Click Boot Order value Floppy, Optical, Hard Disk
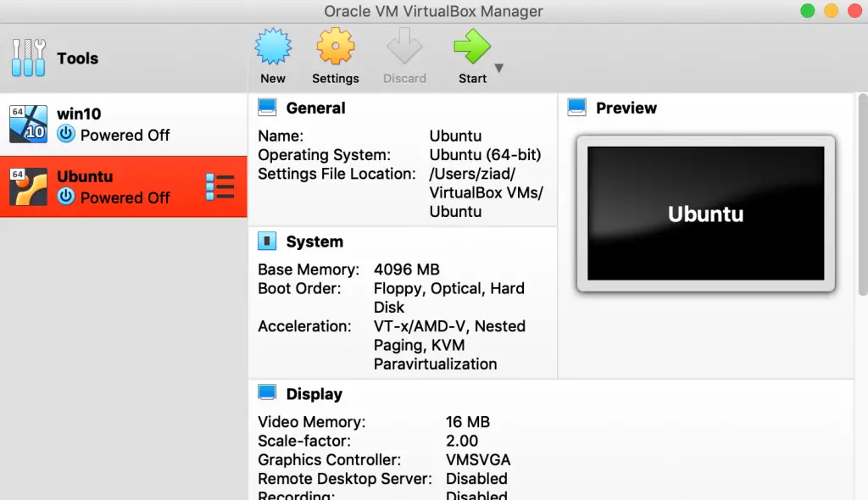 tap(449, 298)
